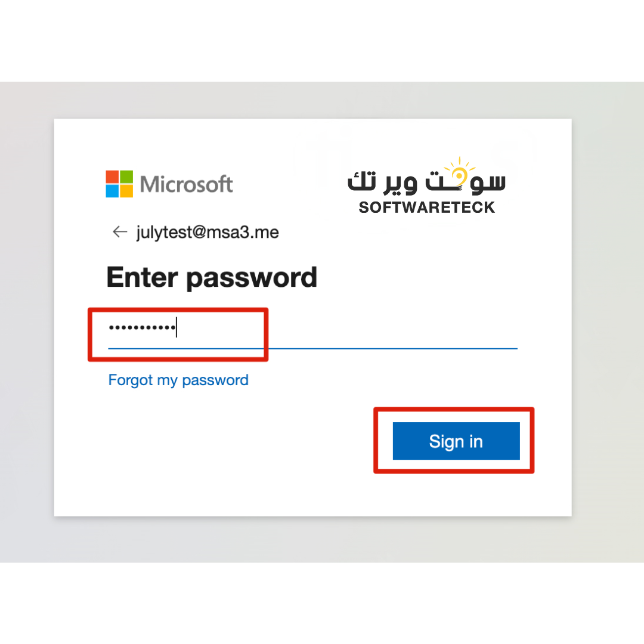Open the 'Forgot my password' link
The width and height of the screenshot is (644, 644).
click(178, 380)
